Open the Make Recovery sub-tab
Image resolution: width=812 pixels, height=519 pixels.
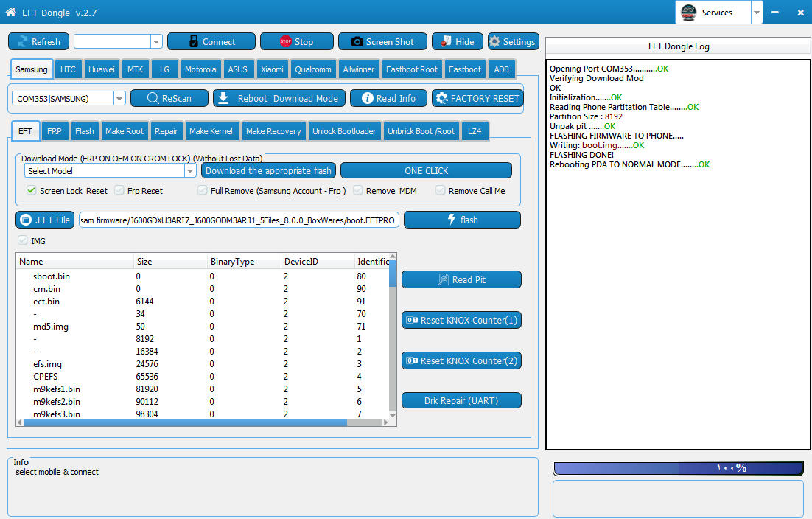pyautogui.click(x=273, y=131)
